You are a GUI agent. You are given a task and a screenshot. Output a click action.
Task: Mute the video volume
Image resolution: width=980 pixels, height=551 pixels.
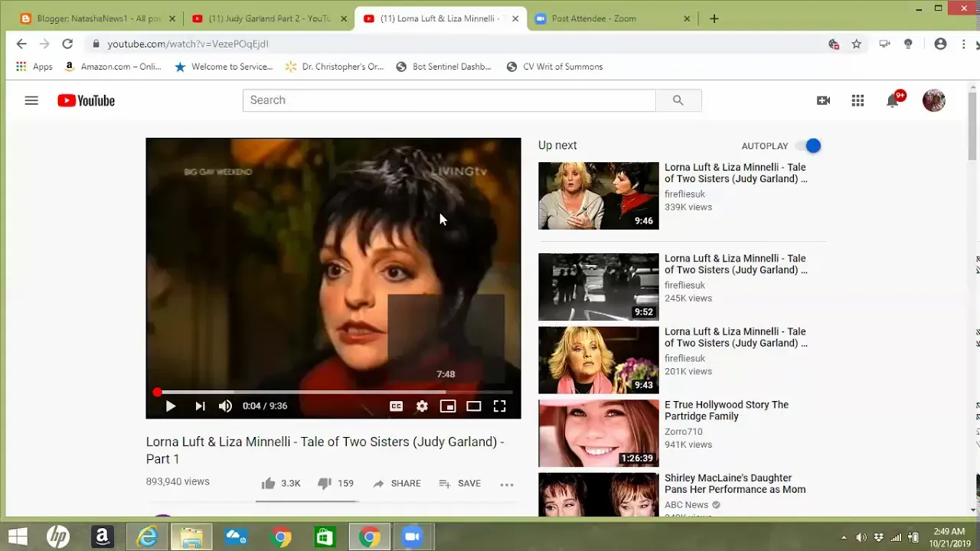[x=225, y=406]
